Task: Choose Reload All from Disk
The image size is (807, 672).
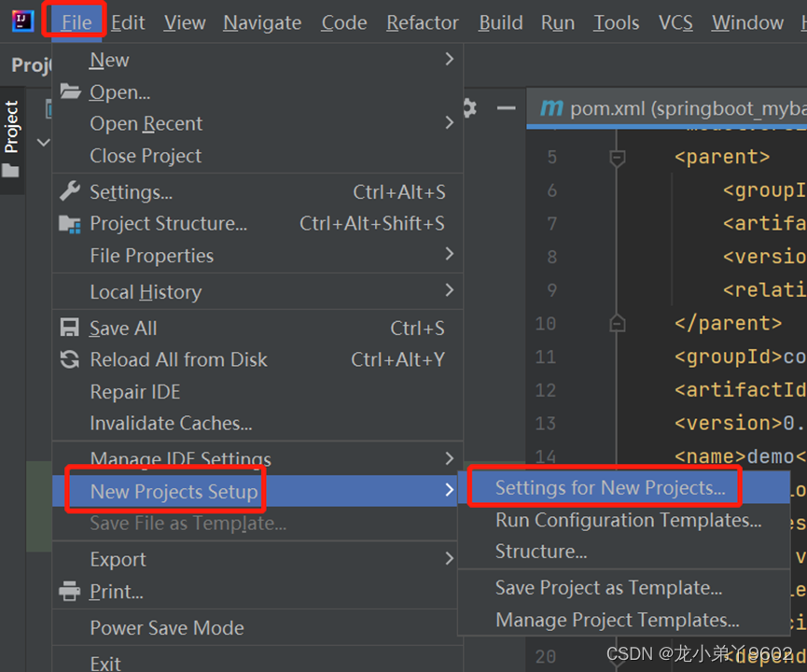Action: point(257,360)
